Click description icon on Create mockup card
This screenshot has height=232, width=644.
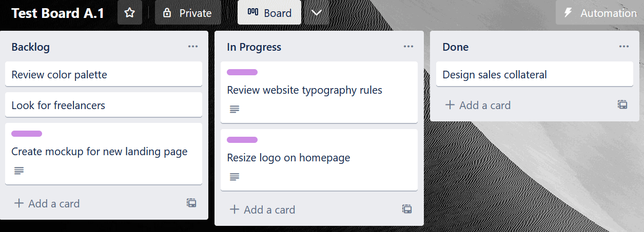(x=19, y=171)
